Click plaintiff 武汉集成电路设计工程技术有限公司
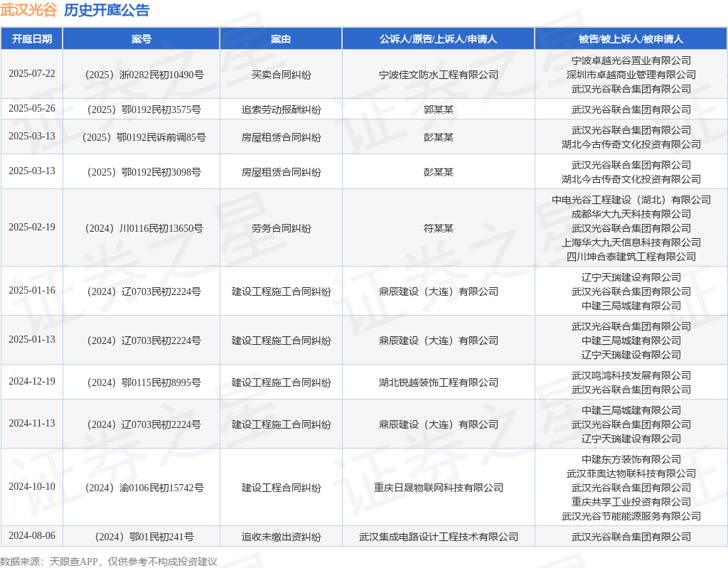Image resolution: width=728 pixels, height=568 pixels. [438, 537]
